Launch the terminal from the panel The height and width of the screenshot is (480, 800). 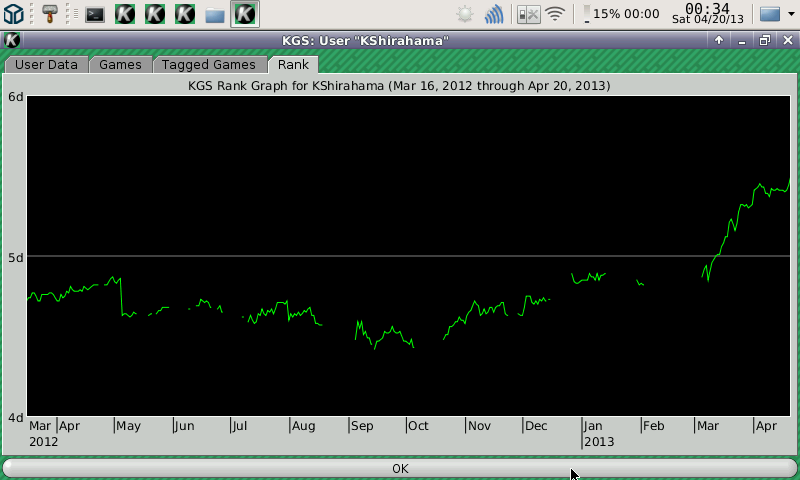95,14
